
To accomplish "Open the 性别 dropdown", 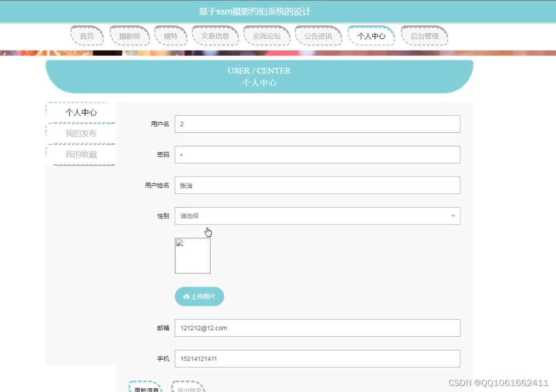I will (317, 216).
